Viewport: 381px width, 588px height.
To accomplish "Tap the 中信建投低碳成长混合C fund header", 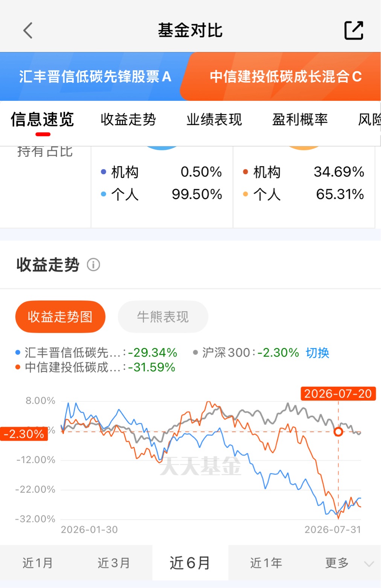I will coord(285,76).
